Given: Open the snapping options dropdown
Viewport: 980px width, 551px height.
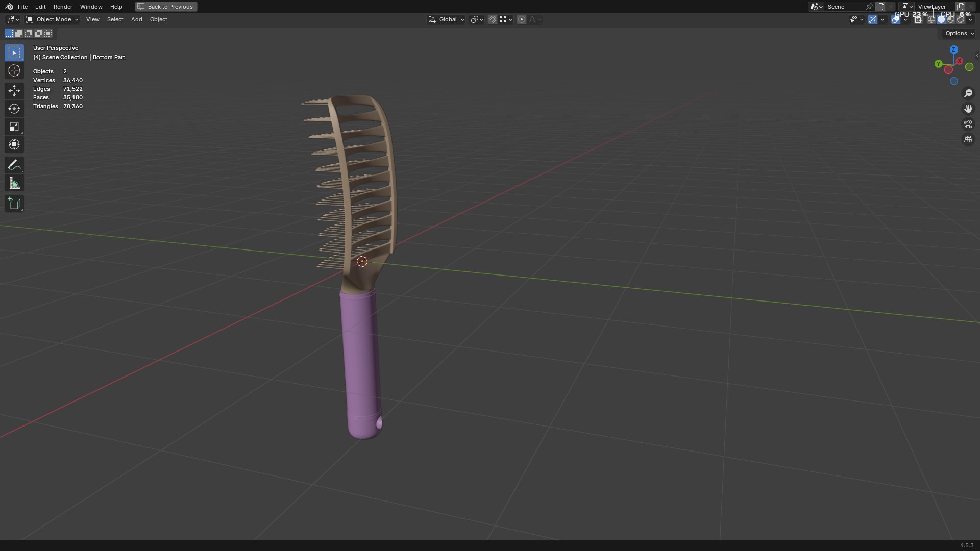Looking at the screenshot, I should (506, 19).
